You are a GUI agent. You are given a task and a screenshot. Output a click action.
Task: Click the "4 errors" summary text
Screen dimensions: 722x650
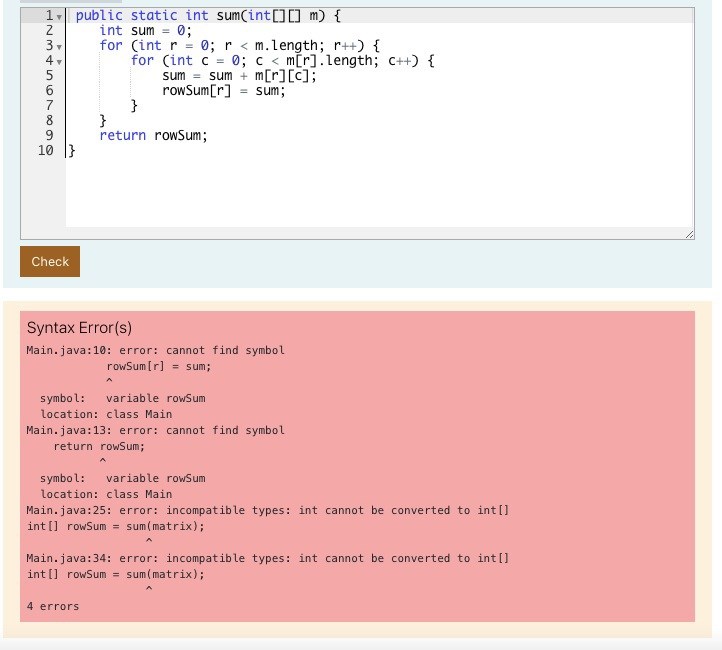(52, 606)
